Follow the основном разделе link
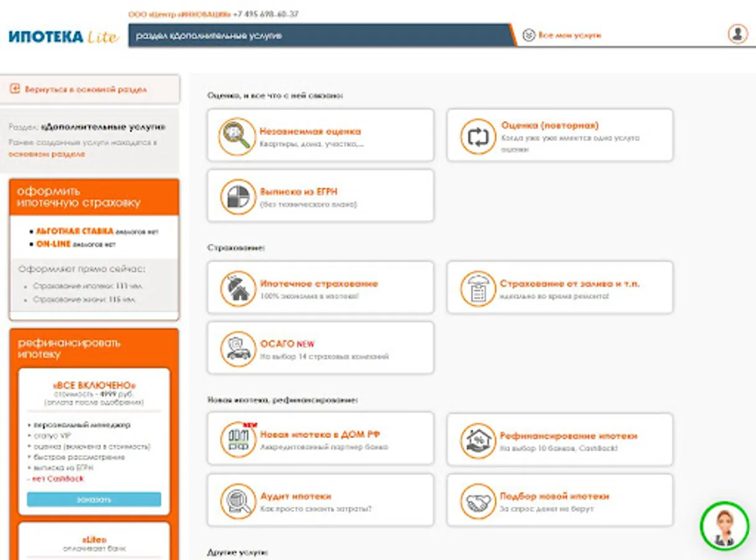The image size is (756, 560). pyautogui.click(x=47, y=154)
